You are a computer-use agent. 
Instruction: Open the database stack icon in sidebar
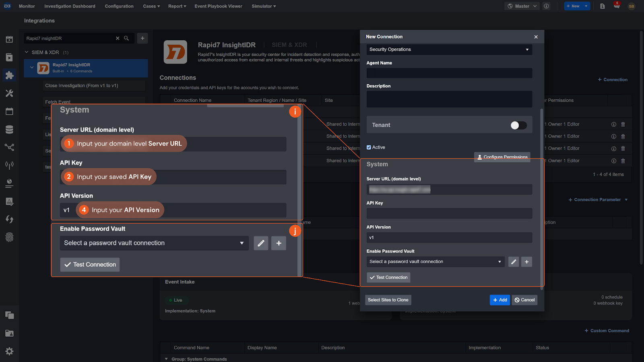pos(9,130)
